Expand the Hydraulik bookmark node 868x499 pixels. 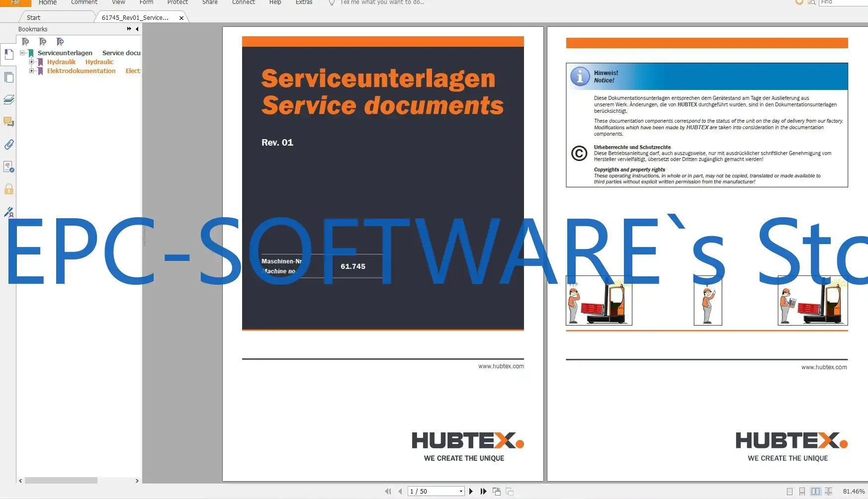coord(32,62)
